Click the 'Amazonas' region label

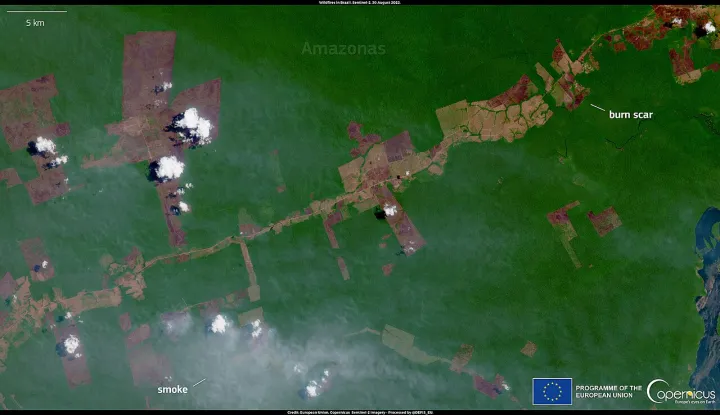(343, 49)
